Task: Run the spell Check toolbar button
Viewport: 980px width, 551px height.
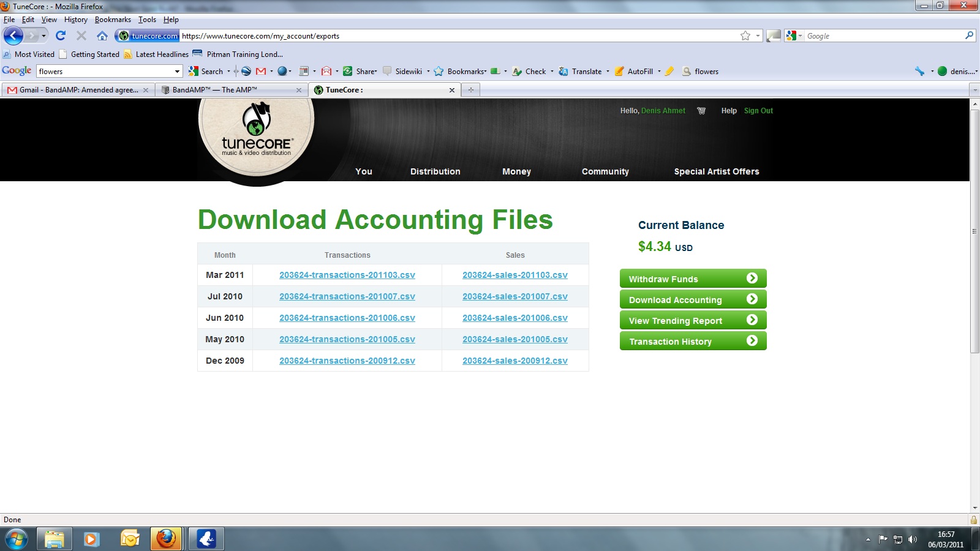Action: tap(529, 71)
